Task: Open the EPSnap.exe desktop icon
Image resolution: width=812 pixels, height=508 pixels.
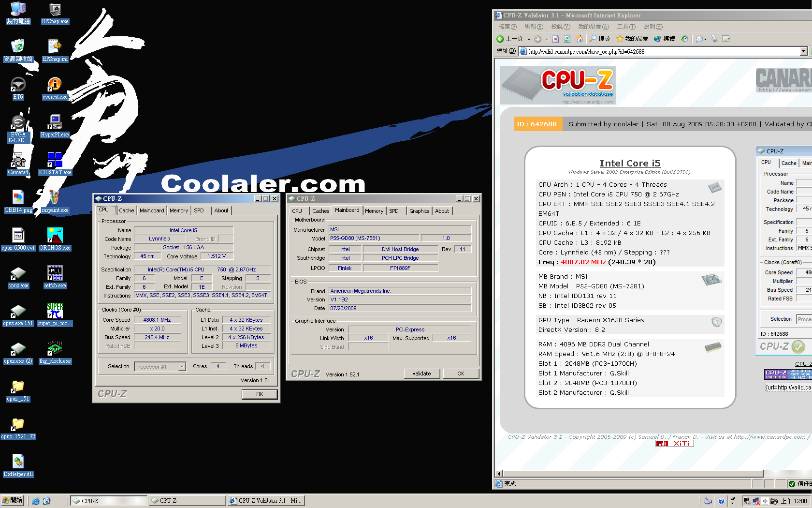Action: 55,13
